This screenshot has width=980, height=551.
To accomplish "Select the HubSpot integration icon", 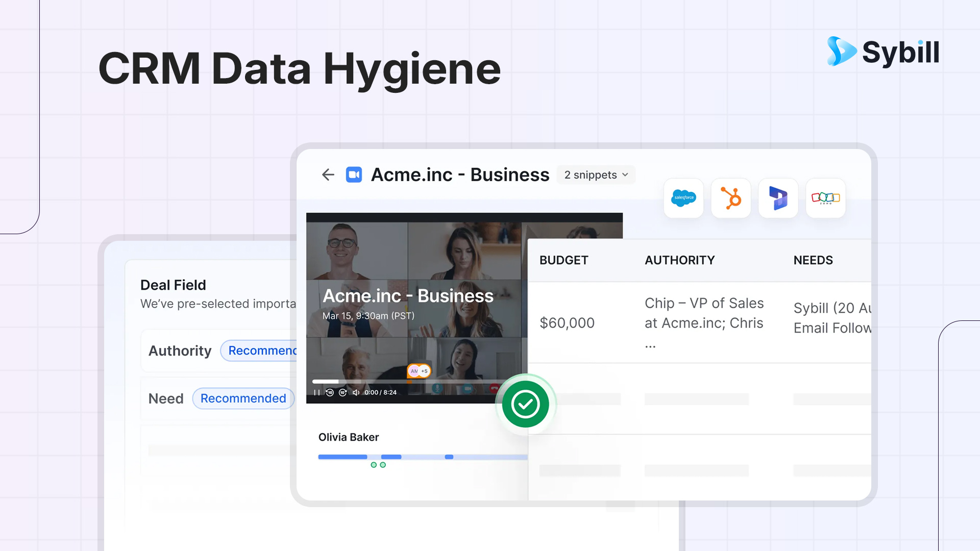I will tap(731, 198).
